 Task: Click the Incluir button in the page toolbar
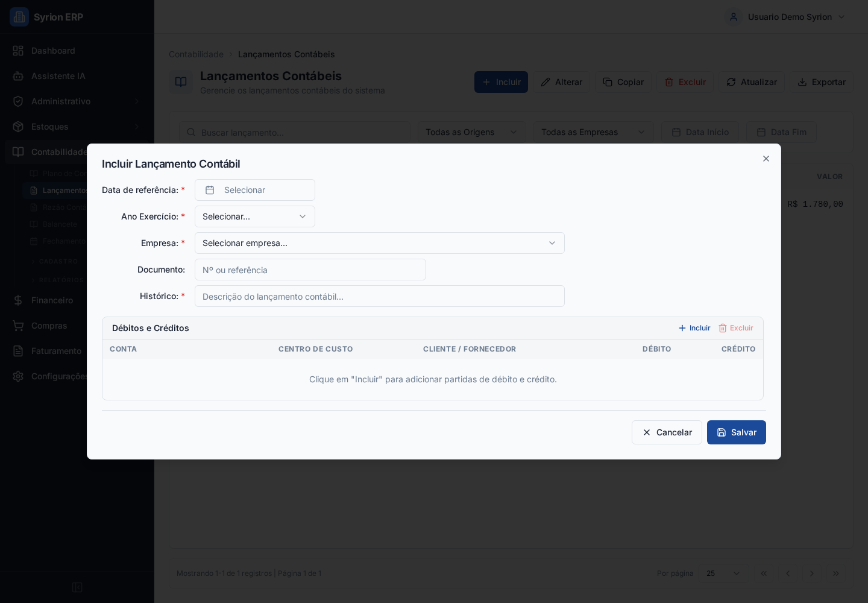tap(501, 82)
